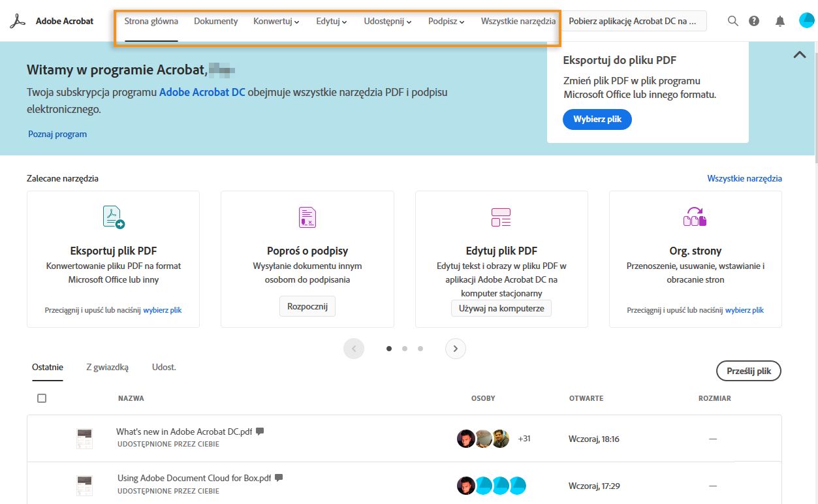Open thumbnail of What's new in Adobe Acrobat DC.pdf
This screenshot has height=504, width=818.
[x=84, y=438]
